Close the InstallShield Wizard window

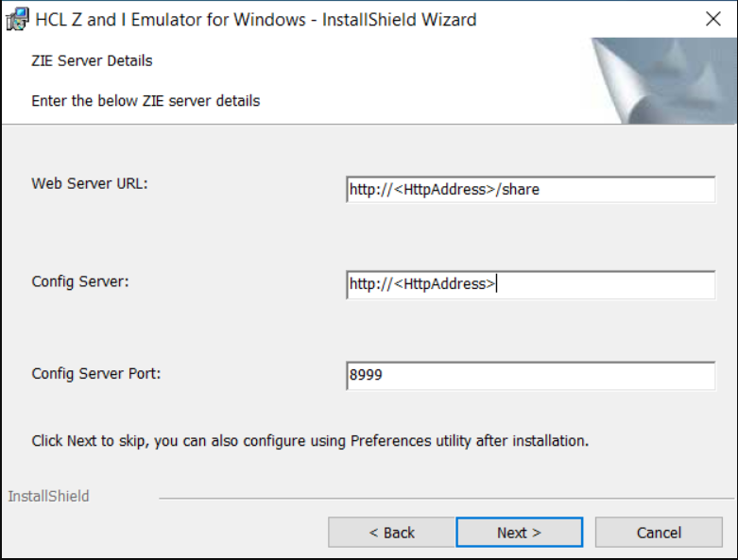pos(713,19)
